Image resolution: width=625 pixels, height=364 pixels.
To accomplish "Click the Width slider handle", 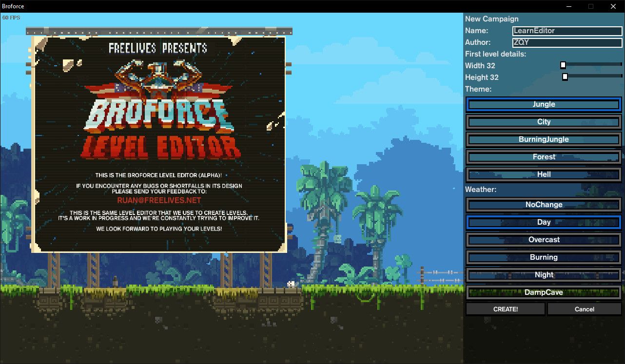I will [563, 65].
